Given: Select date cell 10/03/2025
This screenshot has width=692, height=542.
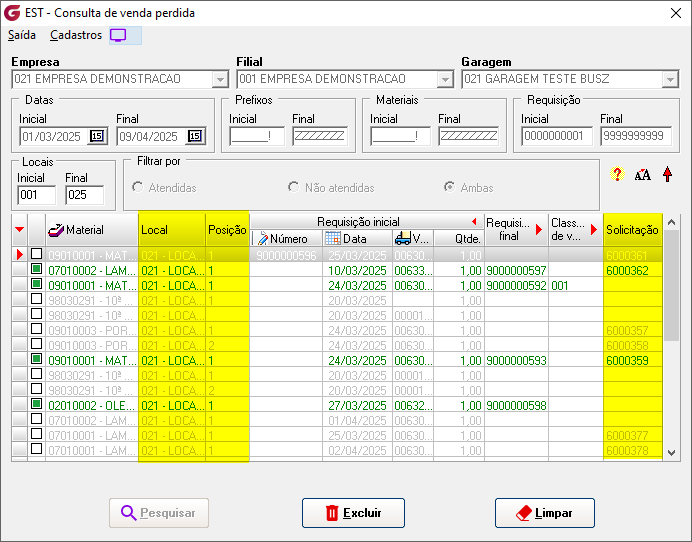Looking at the screenshot, I should point(357,270).
